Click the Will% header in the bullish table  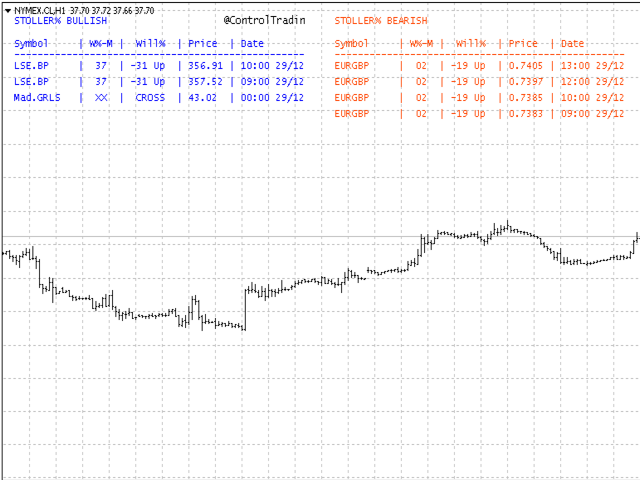coord(150,44)
